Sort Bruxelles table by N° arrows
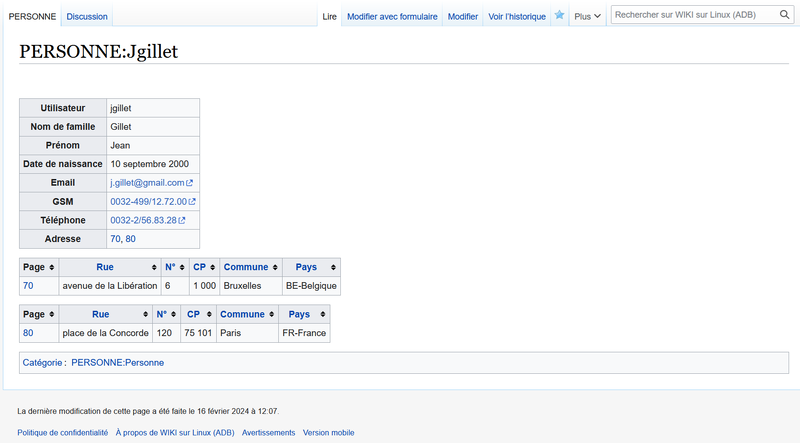The width and height of the screenshot is (800, 443). click(x=182, y=267)
